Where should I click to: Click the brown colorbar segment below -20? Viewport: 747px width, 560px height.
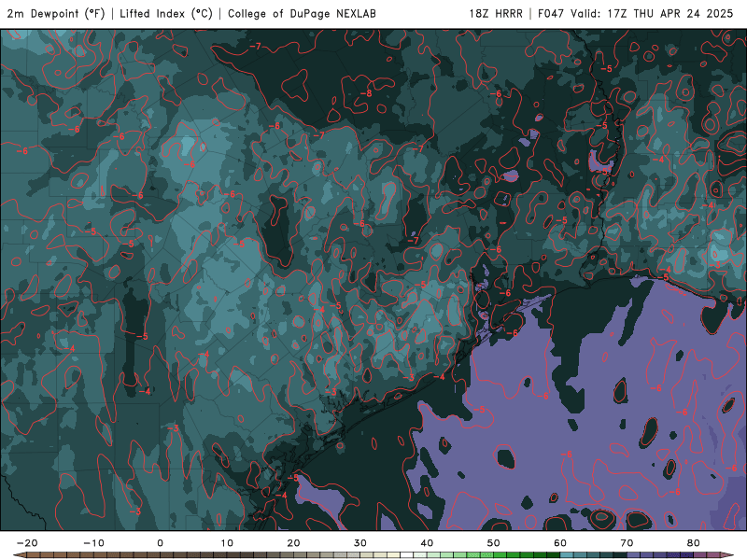(x=34, y=555)
